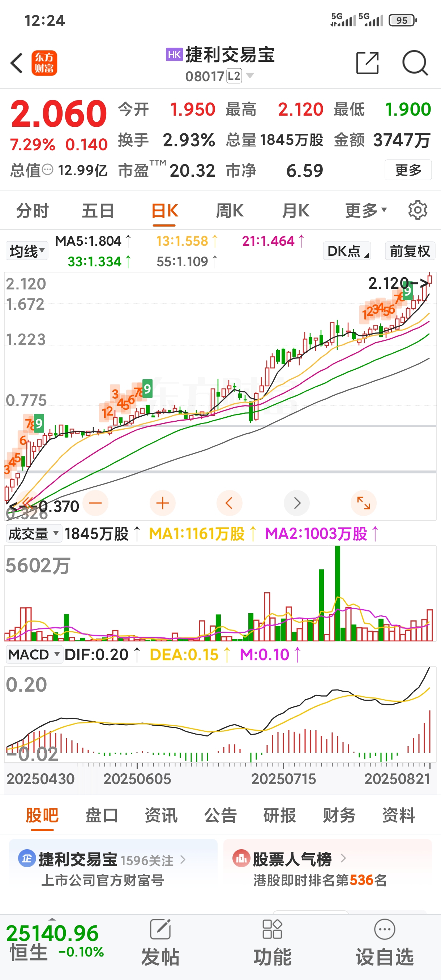Viewport: 441px width, 980px height.
Task: Tap the 20250605 date axis label
Action: click(137, 779)
